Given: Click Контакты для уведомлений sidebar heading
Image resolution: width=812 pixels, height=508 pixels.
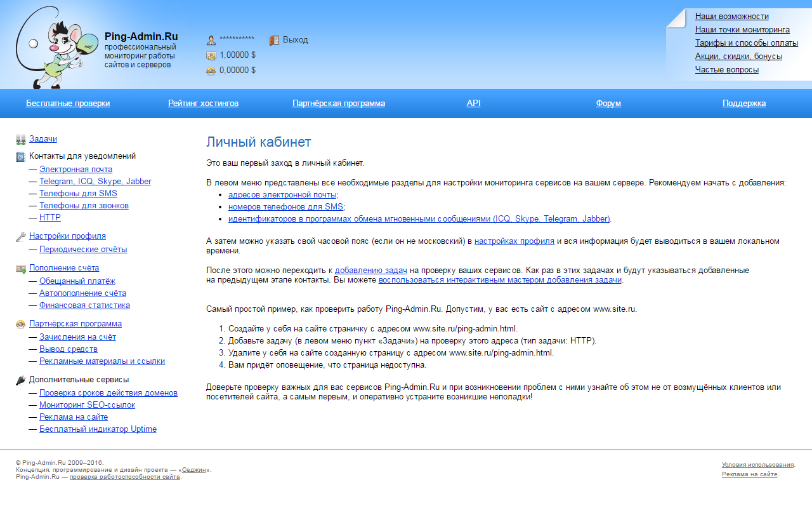Looking at the screenshot, I should pos(82,156).
